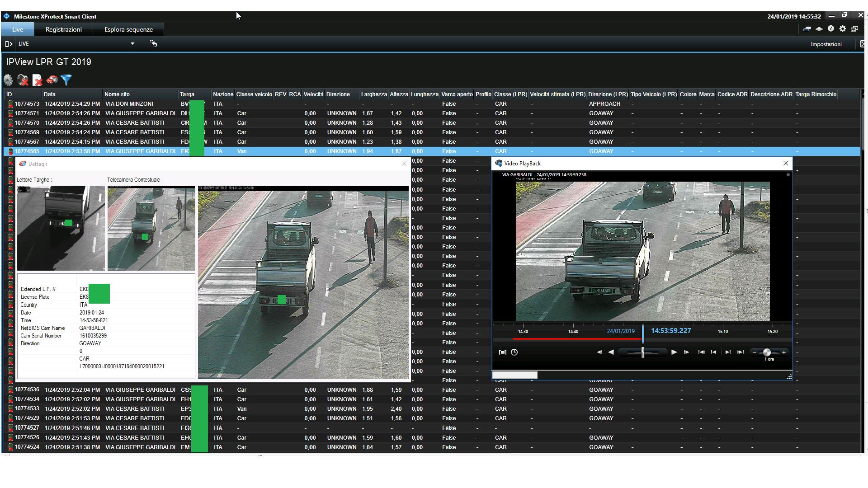Open go-to-time clock icon
This screenshot has height=488, width=868.
(x=514, y=352)
